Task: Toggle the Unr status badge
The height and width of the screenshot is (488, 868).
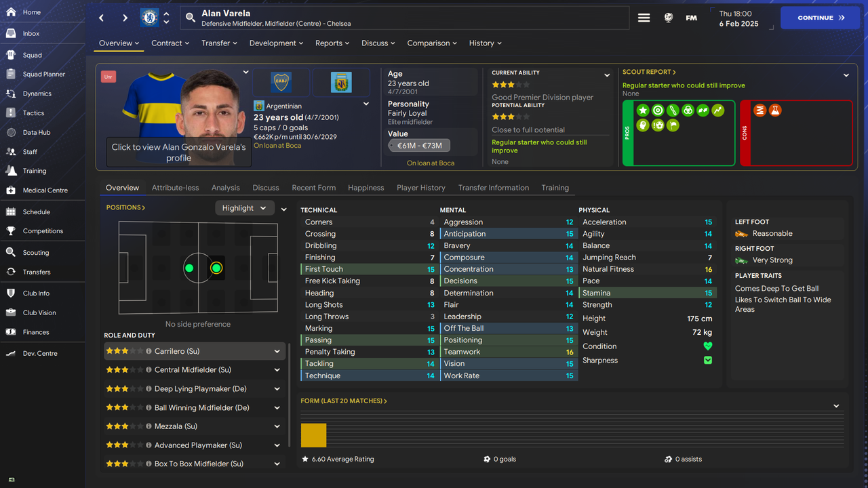Action: [108, 77]
